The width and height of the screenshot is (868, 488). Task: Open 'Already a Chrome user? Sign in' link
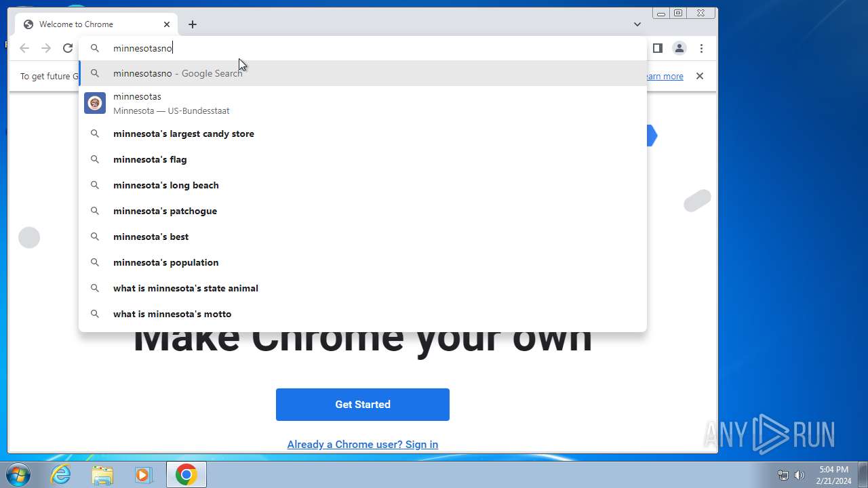pyautogui.click(x=363, y=445)
